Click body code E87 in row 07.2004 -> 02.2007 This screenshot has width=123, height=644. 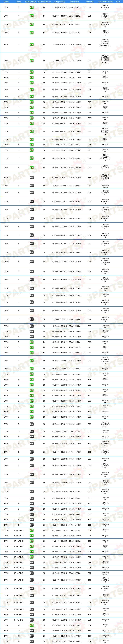coord(89,72)
